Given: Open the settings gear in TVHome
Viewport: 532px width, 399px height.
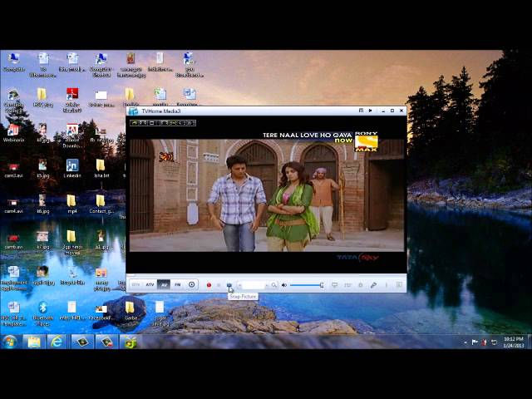Looking at the screenshot, I should (361, 285).
